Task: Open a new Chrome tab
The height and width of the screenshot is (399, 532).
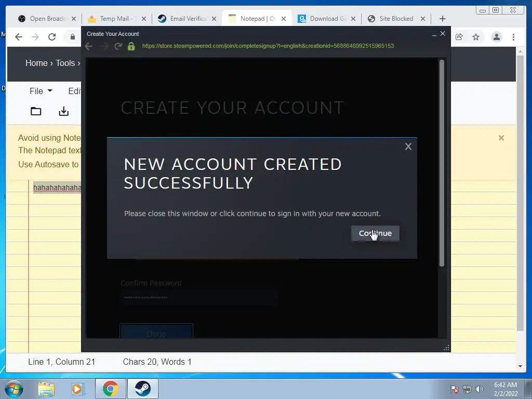Action: 443,19
